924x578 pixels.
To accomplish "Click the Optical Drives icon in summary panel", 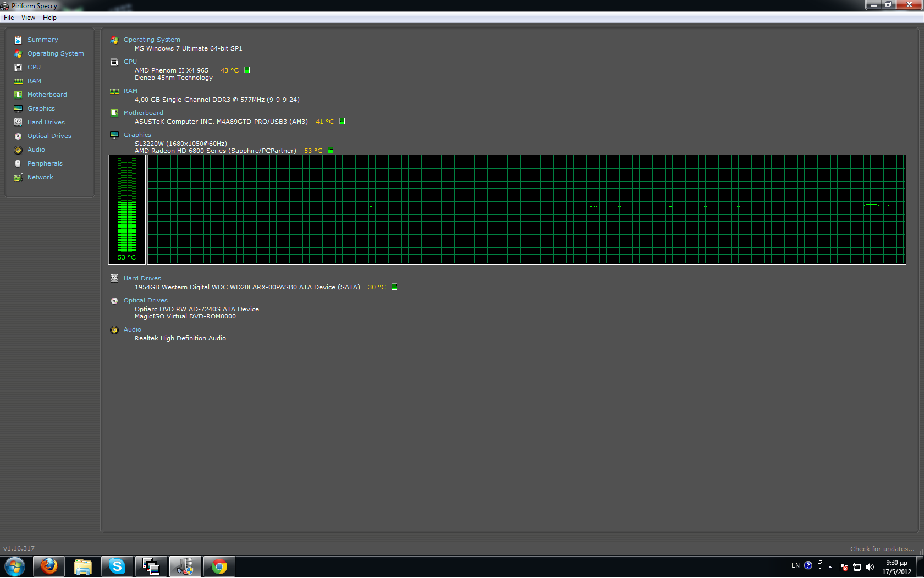I will [x=114, y=301].
